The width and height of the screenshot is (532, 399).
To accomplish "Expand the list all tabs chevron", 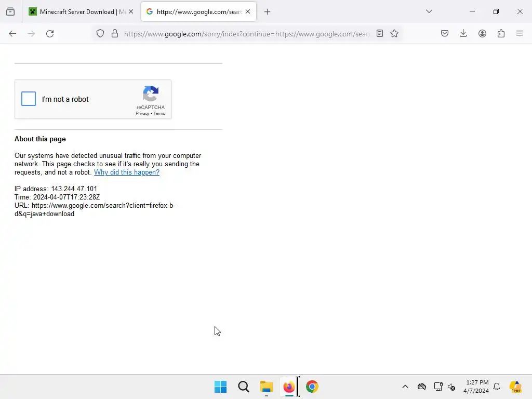I will click(x=429, y=11).
